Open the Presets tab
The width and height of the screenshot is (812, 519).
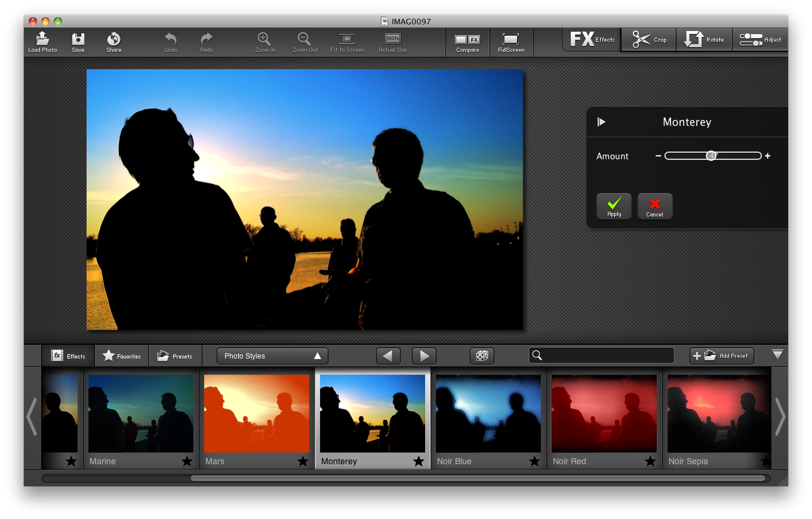[x=174, y=356]
